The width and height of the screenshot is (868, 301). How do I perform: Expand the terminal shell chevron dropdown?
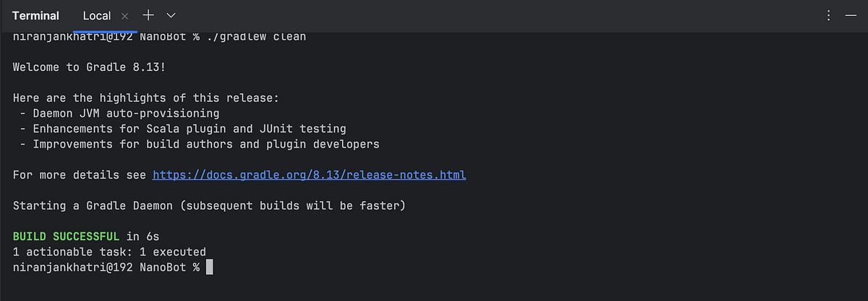coord(171,15)
